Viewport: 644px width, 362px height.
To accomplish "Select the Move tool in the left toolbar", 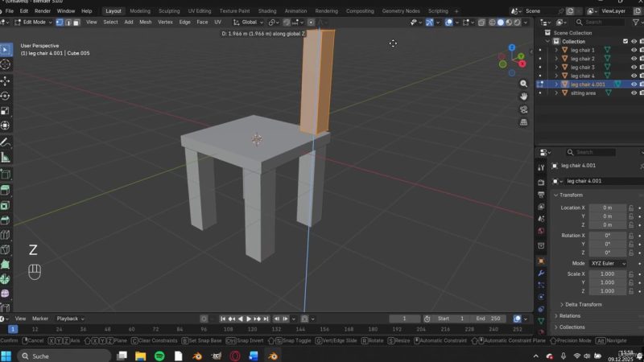I will point(5,80).
